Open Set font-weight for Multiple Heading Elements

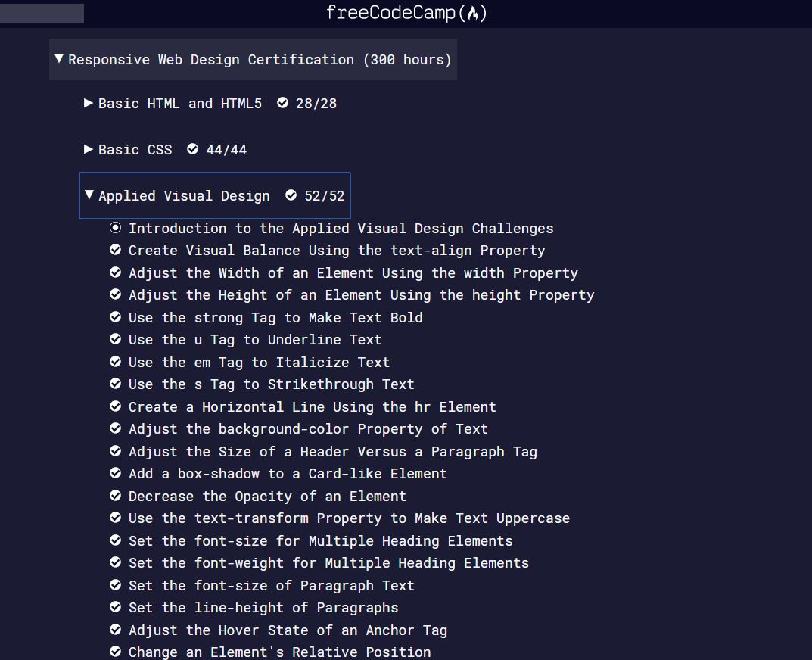(x=328, y=563)
